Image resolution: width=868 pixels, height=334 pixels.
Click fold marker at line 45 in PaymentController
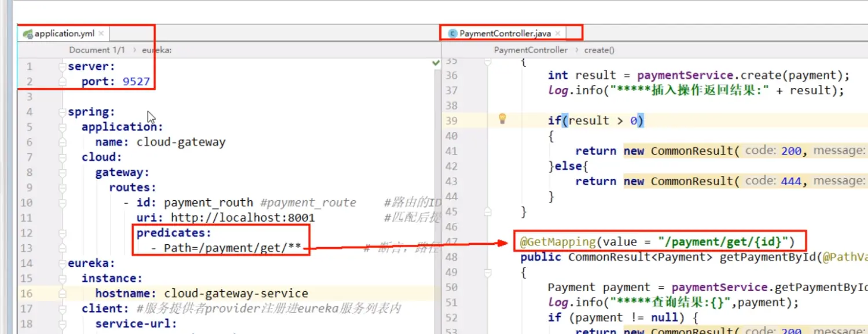click(x=488, y=211)
